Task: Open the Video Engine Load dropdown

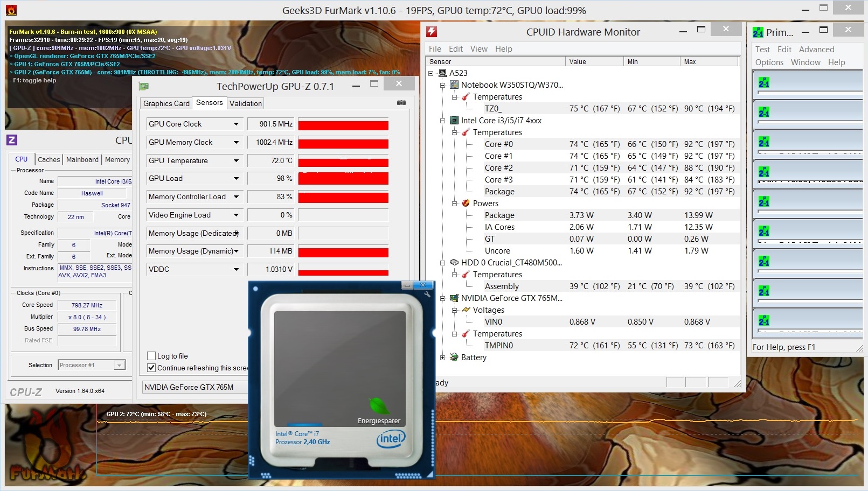Action: click(x=236, y=215)
